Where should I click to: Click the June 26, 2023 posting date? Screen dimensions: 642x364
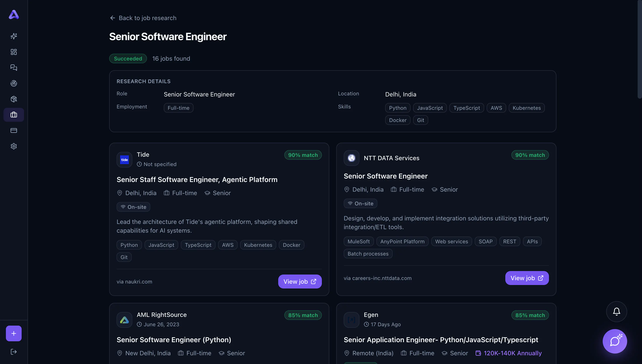pyautogui.click(x=161, y=325)
